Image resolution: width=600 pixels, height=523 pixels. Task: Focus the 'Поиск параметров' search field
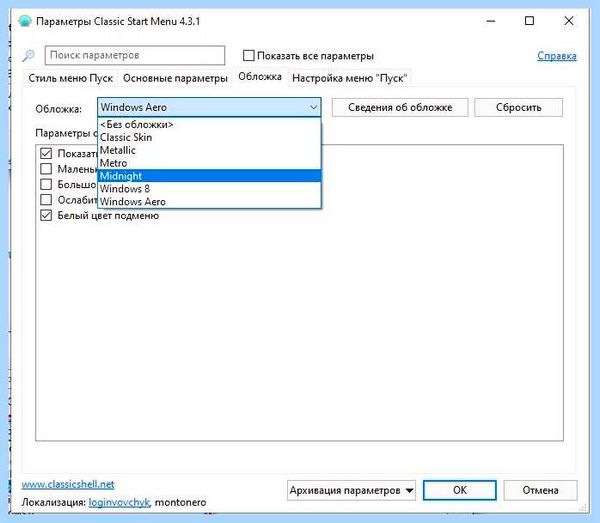click(135, 55)
